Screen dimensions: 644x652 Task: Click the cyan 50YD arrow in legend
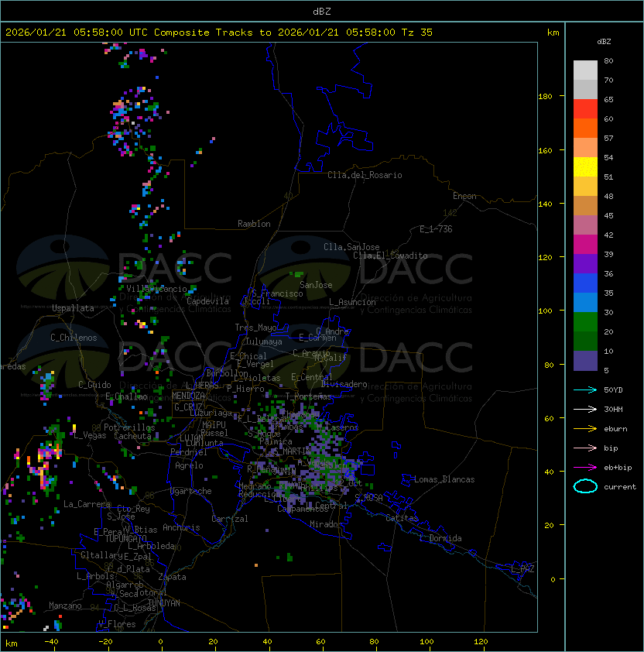584,389
